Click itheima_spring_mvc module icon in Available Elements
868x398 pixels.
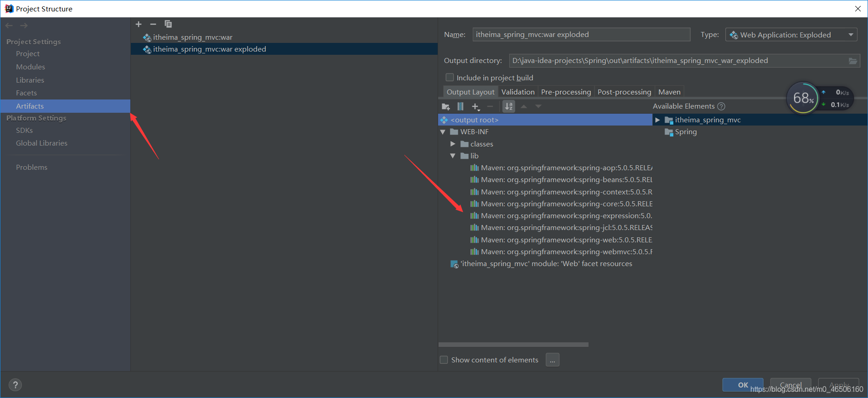[x=669, y=120]
